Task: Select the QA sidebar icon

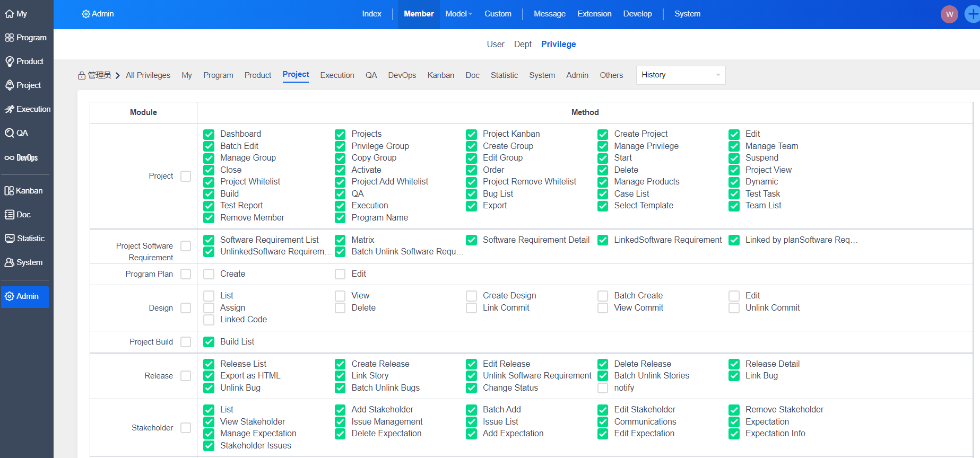Action: (x=10, y=133)
